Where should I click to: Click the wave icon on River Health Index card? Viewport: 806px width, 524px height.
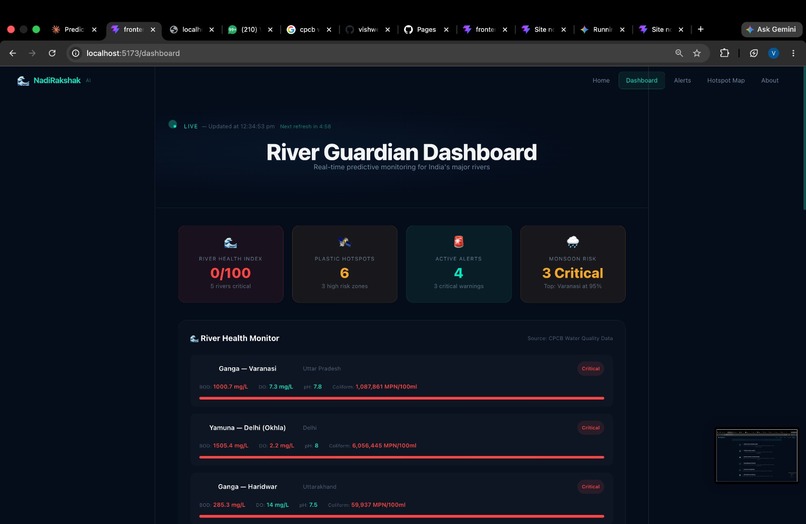pos(230,242)
